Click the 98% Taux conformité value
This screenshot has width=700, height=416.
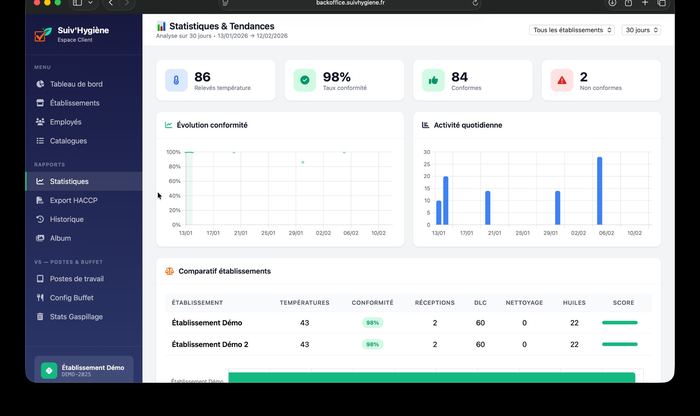pyautogui.click(x=337, y=77)
